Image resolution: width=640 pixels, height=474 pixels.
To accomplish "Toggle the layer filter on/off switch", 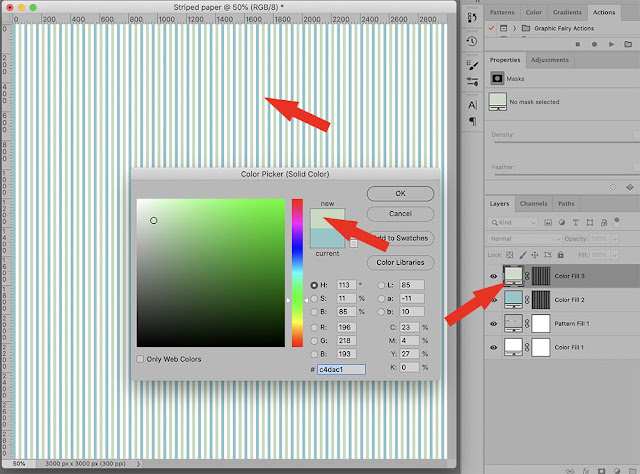I will point(617,222).
